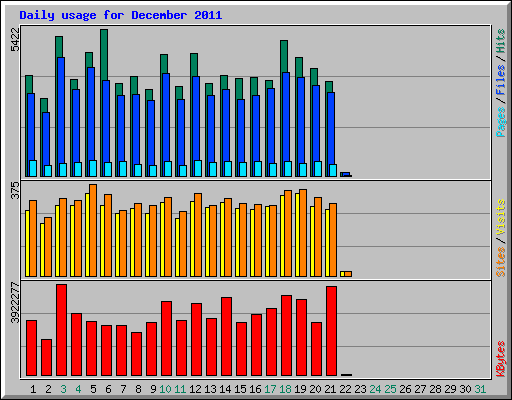Image resolution: width=512 pixels, height=400 pixels.
Task: Click day label "14" on the x-axis
Action: coord(225,389)
